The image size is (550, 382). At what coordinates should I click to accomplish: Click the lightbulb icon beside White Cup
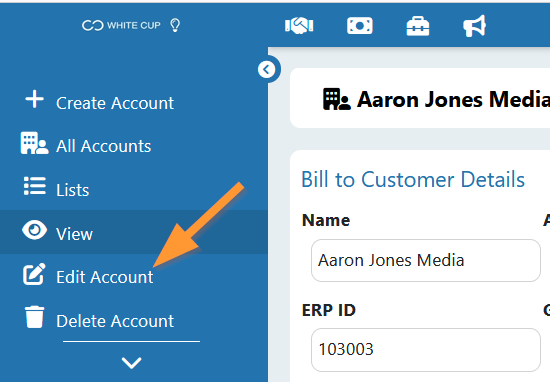pos(175,25)
